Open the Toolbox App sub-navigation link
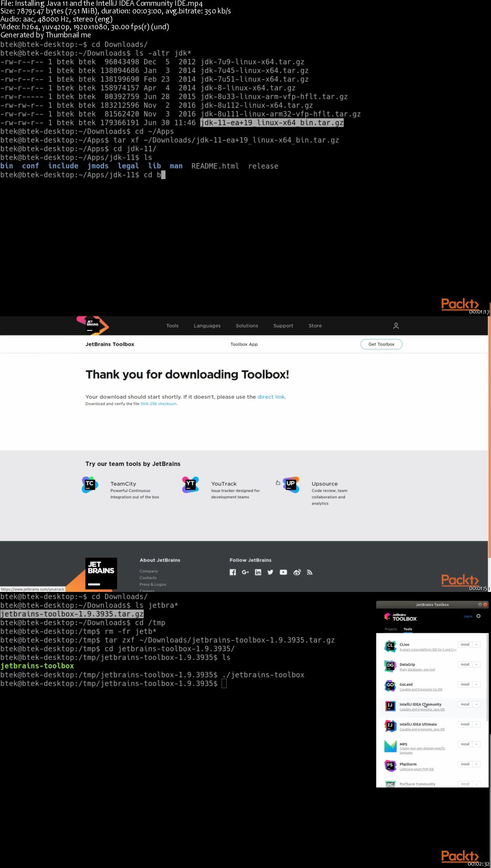Viewport: 491px width, 868px height. (x=244, y=344)
